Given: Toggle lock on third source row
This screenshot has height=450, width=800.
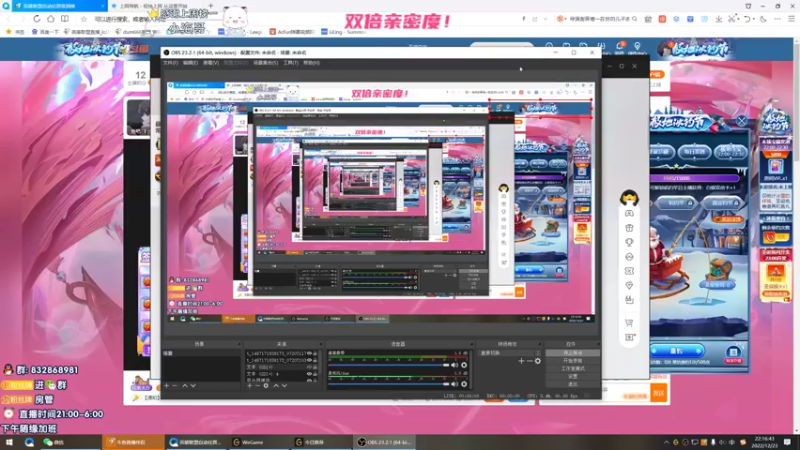Looking at the screenshot, I should (315, 367).
